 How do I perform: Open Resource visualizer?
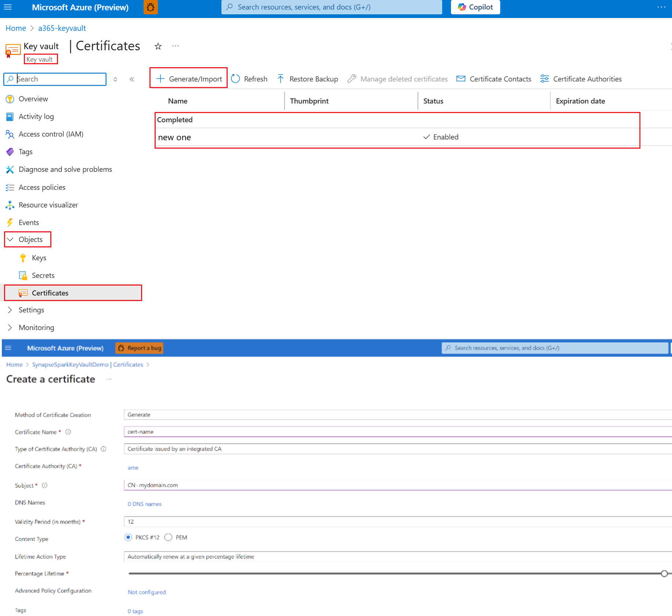pos(48,204)
